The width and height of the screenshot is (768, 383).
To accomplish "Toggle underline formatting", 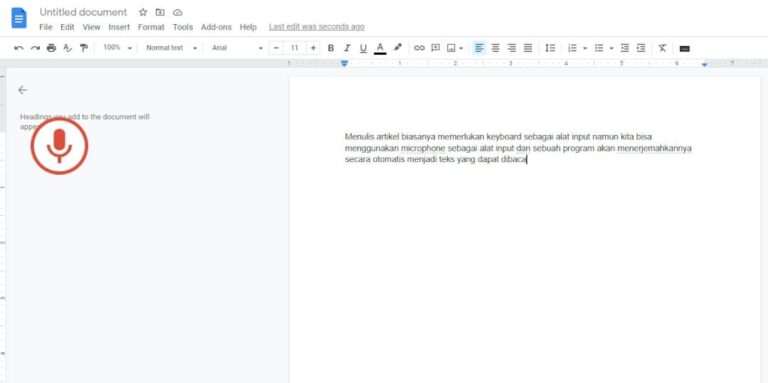I will (363, 48).
